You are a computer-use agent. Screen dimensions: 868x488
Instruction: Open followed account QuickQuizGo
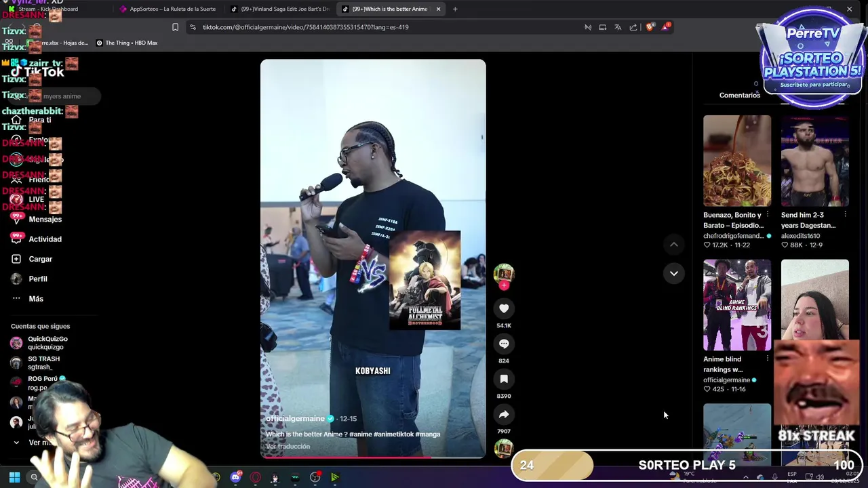47,343
